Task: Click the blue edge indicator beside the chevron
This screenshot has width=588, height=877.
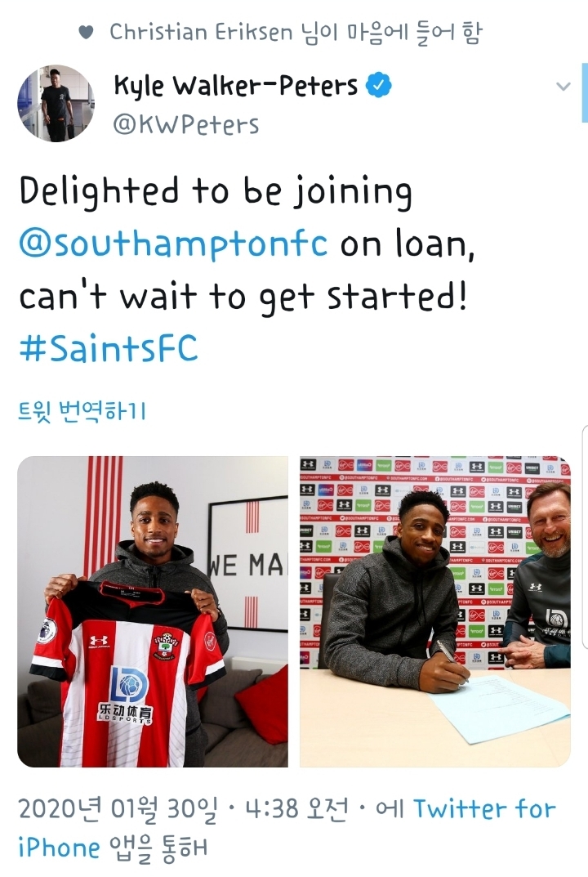Action: click(585, 92)
